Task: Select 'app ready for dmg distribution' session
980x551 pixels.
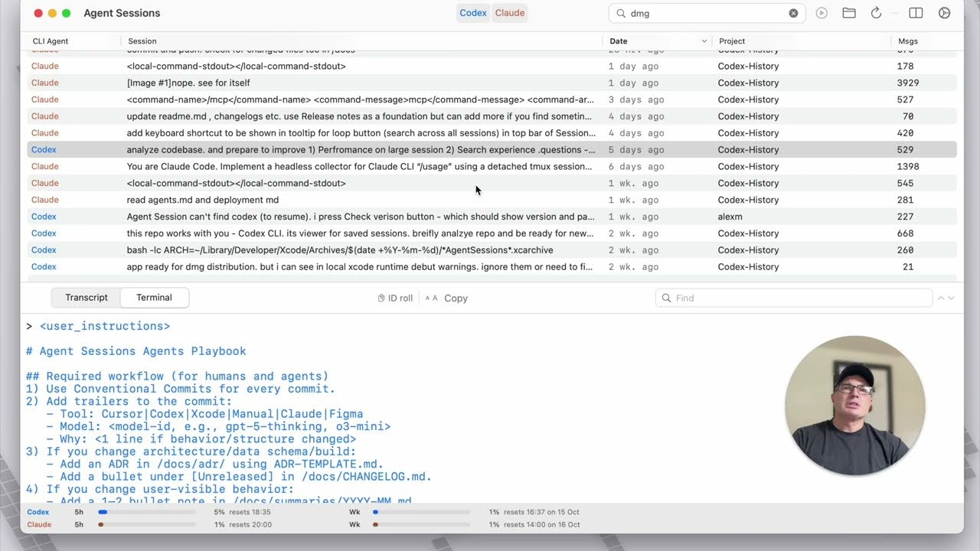Action: pyautogui.click(x=492, y=267)
